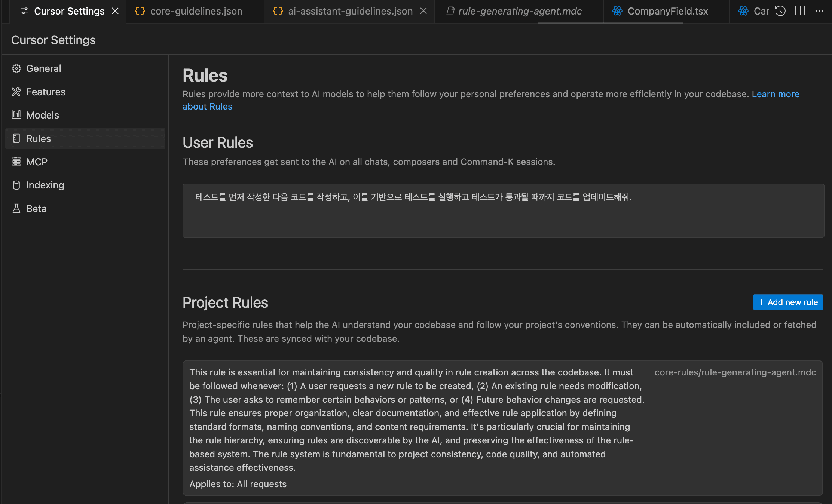
Task: Click the core-rules/rule-generating-agent.mdc file path
Action: [x=735, y=372]
